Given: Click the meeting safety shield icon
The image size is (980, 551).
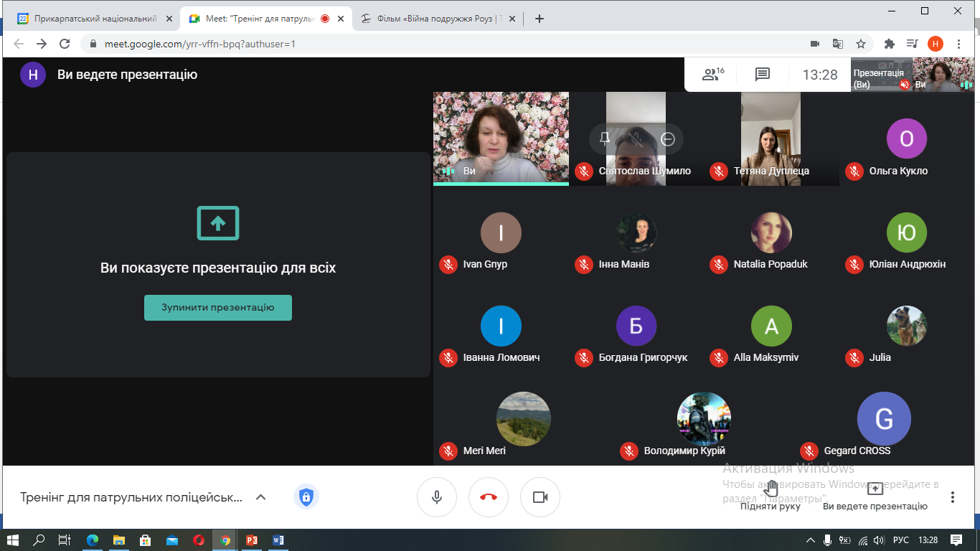Looking at the screenshot, I should [x=306, y=496].
